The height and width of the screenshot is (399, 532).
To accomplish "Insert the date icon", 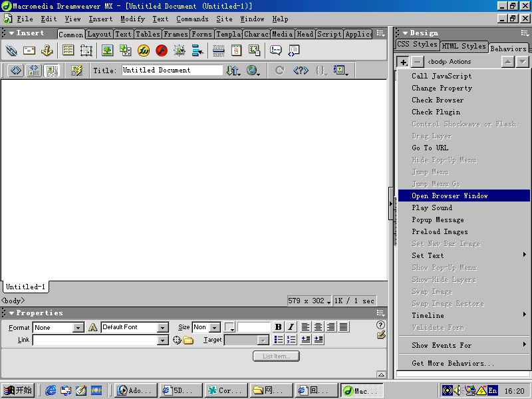I will 237,51.
